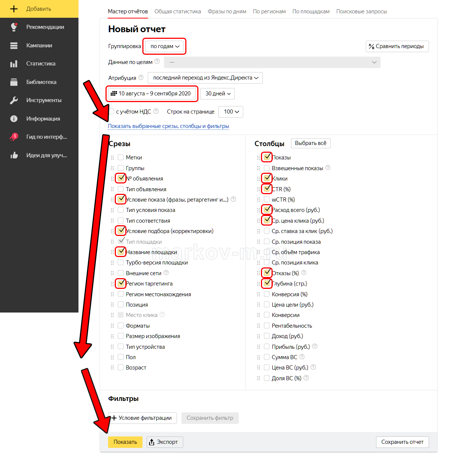Click the Кампании list icon in sidebar
459x476 pixels.
pos(14,45)
